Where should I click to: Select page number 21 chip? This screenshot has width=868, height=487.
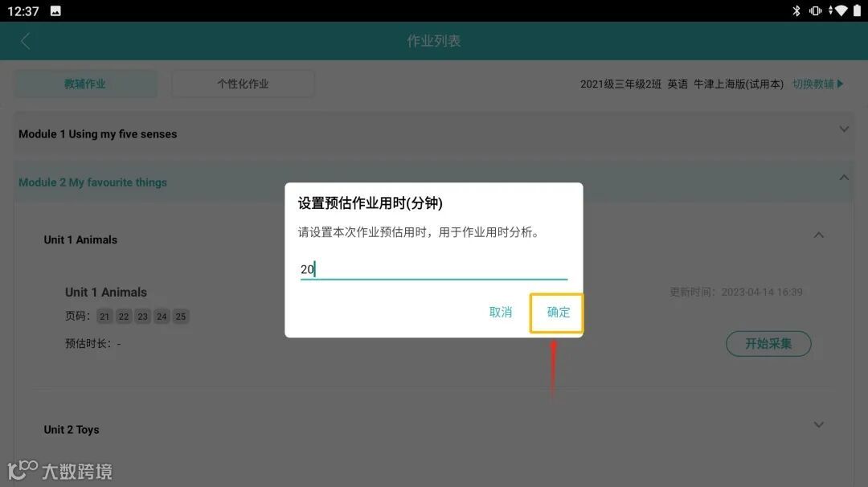[x=104, y=317]
